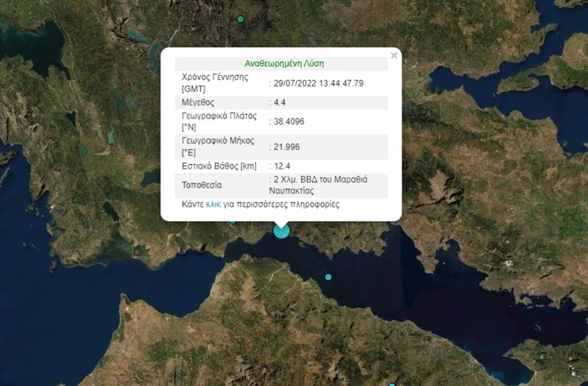This screenshot has height=386, width=588.
Task: Select the small cyan marker in the gulf
Action: 328,277
